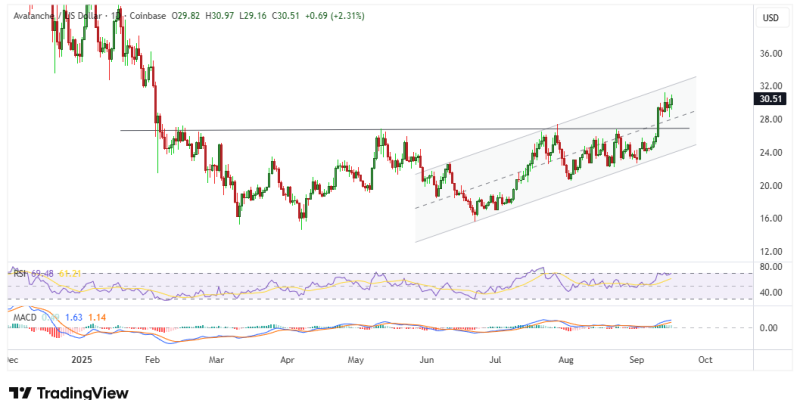Click the MACD indicator legend label
This screenshot has width=800, height=400.
[x=24, y=318]
